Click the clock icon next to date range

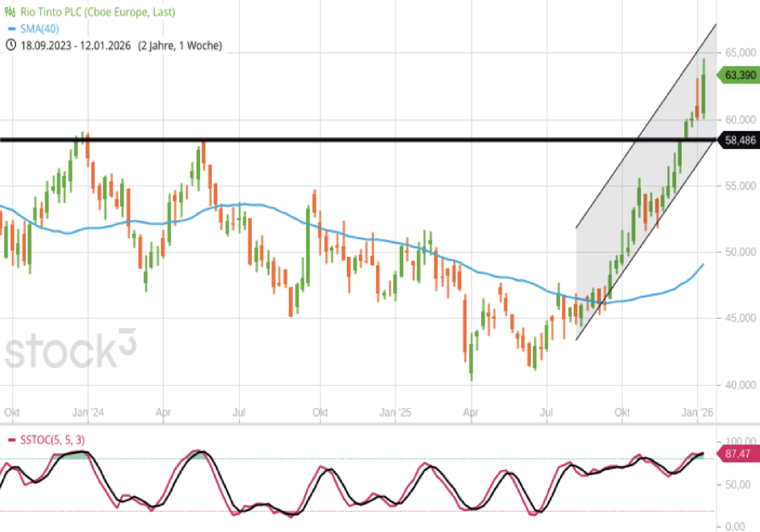[x=11, y=45]
